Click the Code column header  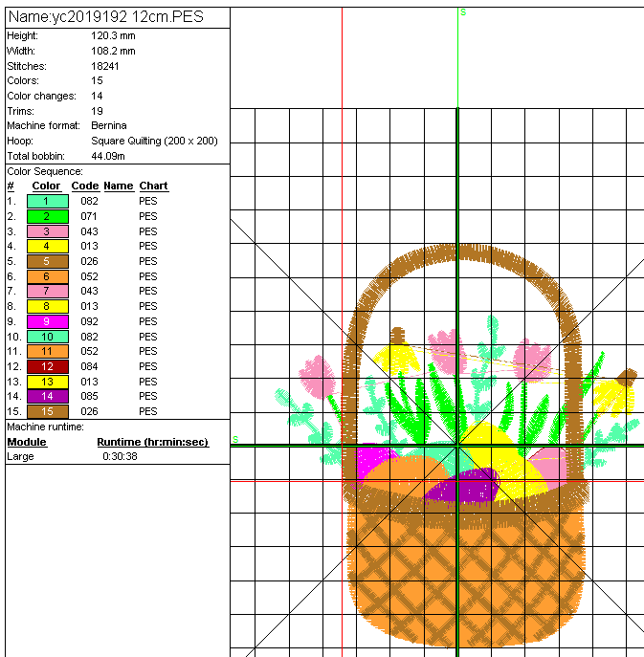[85, 186]
